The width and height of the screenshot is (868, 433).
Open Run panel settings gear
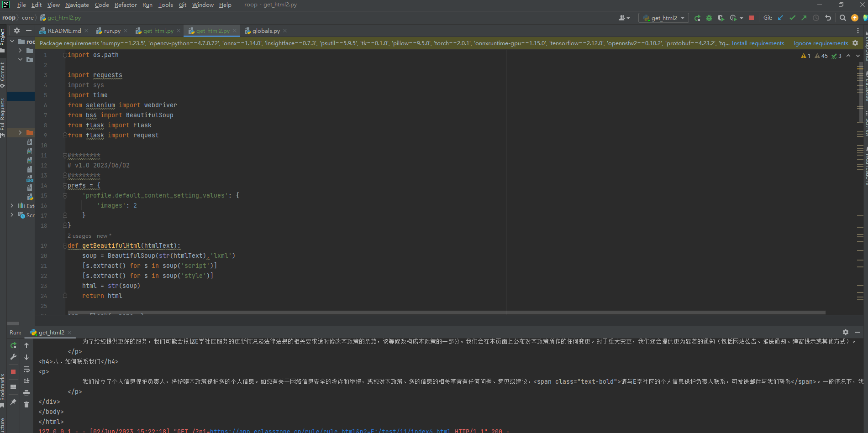click(x=846, y=332)
